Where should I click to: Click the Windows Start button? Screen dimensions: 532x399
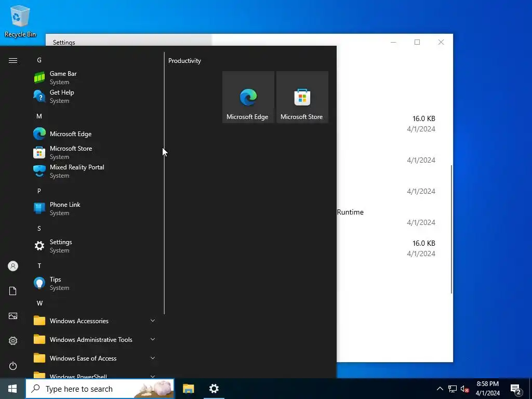point(12,389)
